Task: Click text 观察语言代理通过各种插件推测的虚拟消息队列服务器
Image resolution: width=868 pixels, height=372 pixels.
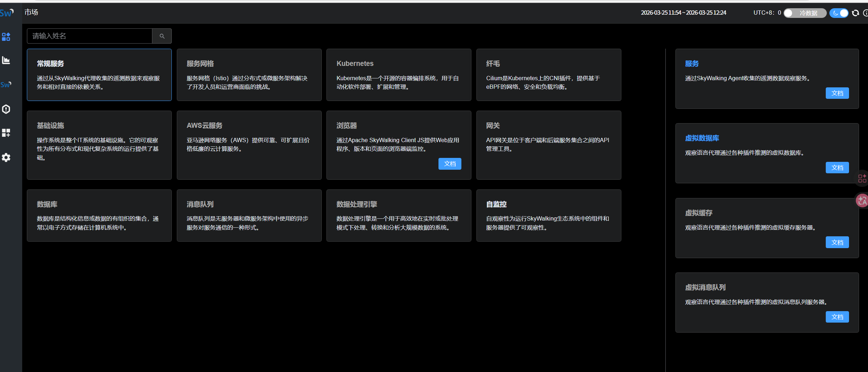Action: pos(756,302)
